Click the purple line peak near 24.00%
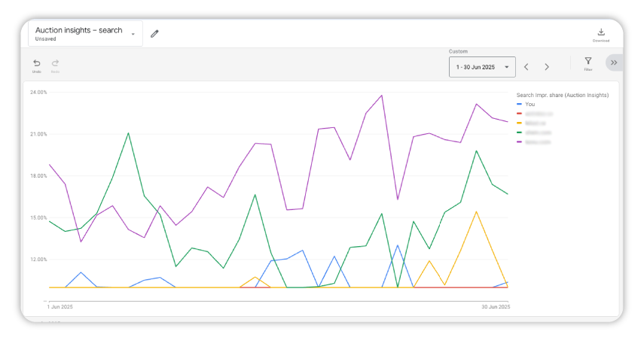The height and width of the screenshot is (341, 644). pos(382,96)
